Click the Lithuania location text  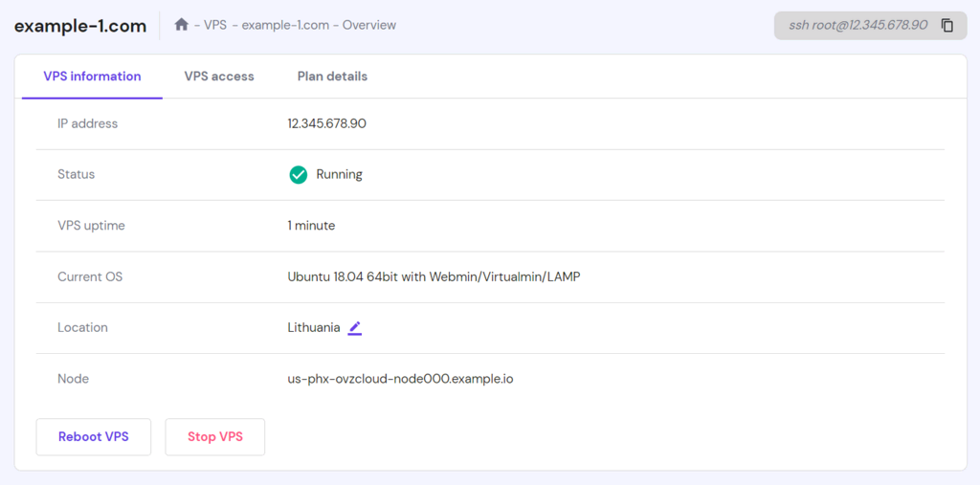point(314,327)
